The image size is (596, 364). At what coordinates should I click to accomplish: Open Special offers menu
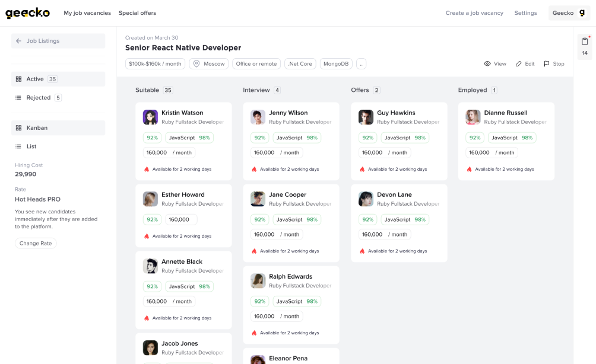(x=137, y=13)
